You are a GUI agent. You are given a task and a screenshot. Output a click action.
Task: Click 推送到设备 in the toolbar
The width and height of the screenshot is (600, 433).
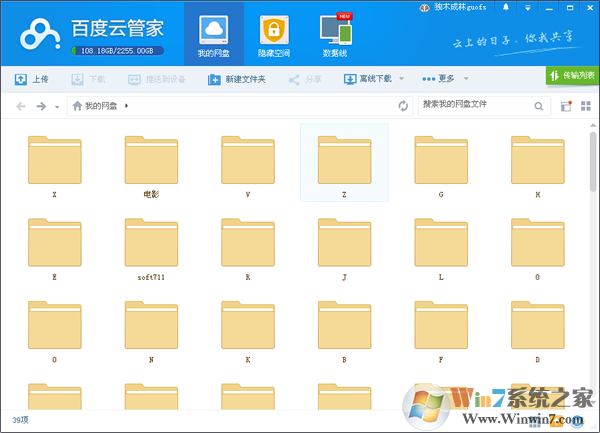click(157, 79)
